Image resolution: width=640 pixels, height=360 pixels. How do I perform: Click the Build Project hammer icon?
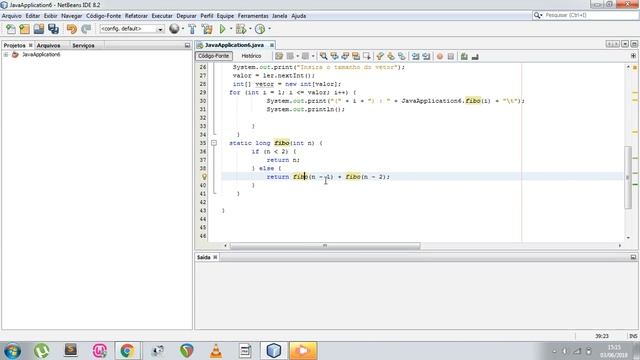(192, 29)
